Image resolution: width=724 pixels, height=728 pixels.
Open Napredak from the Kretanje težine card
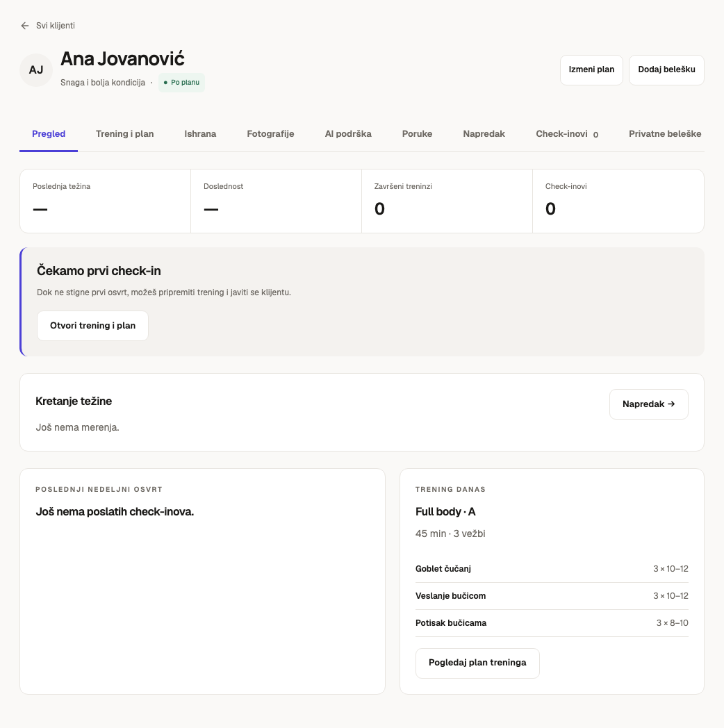[x=649, y=404]
